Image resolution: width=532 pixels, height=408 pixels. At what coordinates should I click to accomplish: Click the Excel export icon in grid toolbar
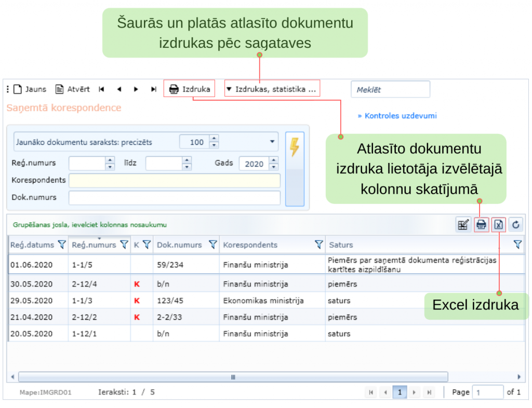498,225
